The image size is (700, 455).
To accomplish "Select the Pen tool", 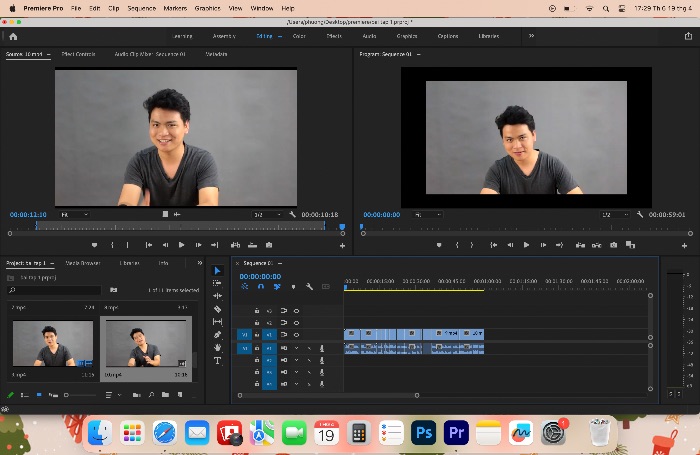I will pyautogui.click(x=217, y=334).
